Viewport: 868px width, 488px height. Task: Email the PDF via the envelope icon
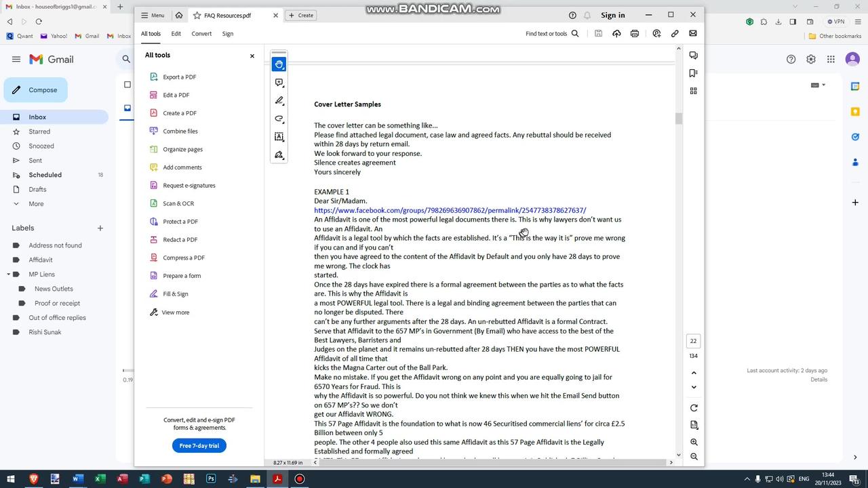692,33
